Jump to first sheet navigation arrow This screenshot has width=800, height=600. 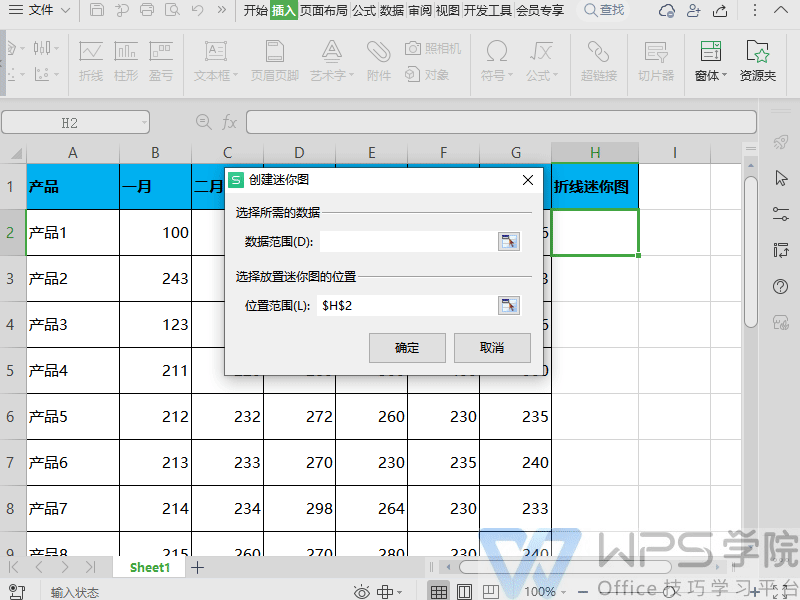point(14,567)
